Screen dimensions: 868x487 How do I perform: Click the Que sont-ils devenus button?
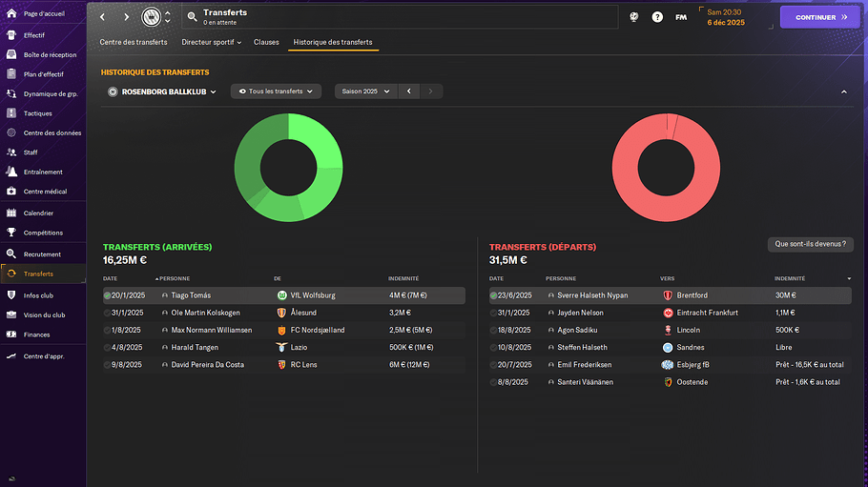pyautogui.click(x=810, y=244)
